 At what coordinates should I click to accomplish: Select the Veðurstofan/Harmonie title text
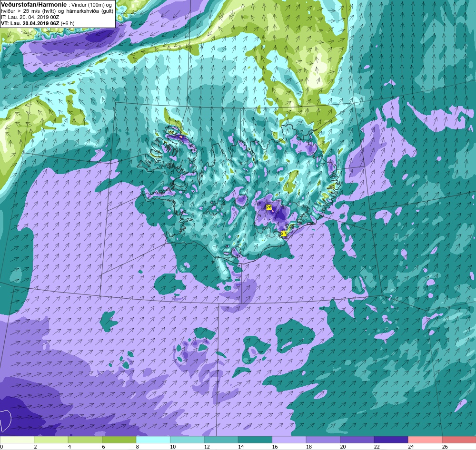click(33, 5)
